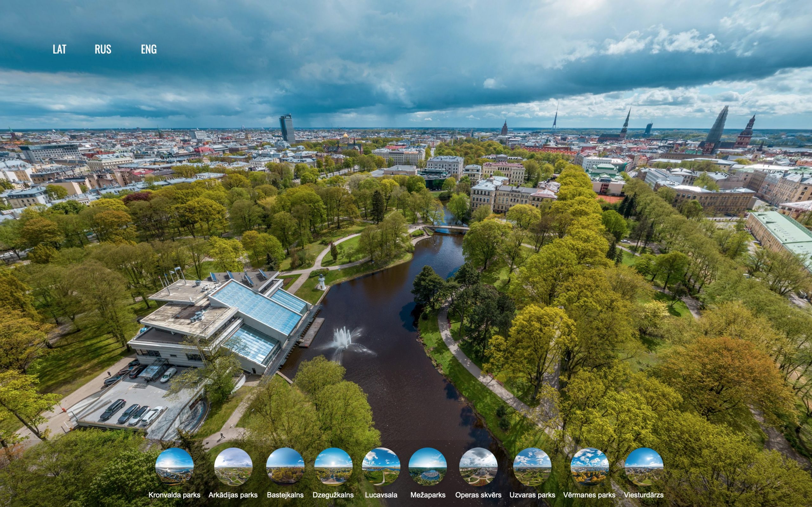Open Viesturdārzs panorama sphere thumbnail
Viewport: 812px width, 507px height.
click(x=644, y=466)
